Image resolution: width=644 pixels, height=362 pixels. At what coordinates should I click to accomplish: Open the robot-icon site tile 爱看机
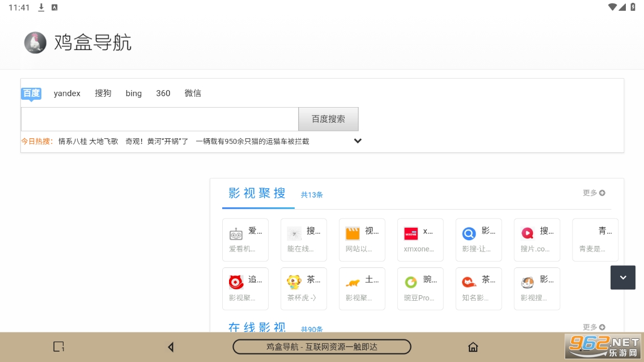245,240
